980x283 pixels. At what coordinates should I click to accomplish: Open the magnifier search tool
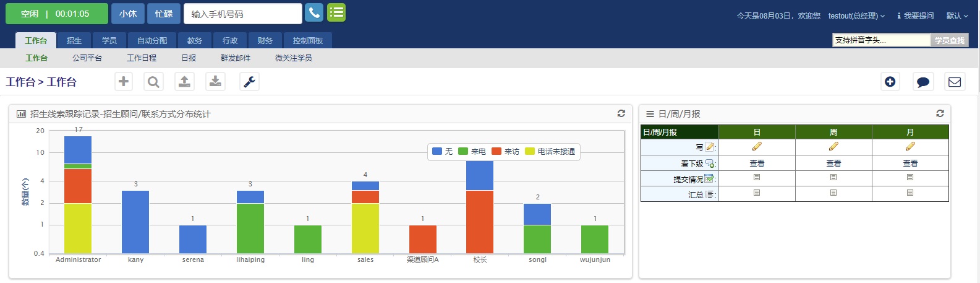click(153, 81)
